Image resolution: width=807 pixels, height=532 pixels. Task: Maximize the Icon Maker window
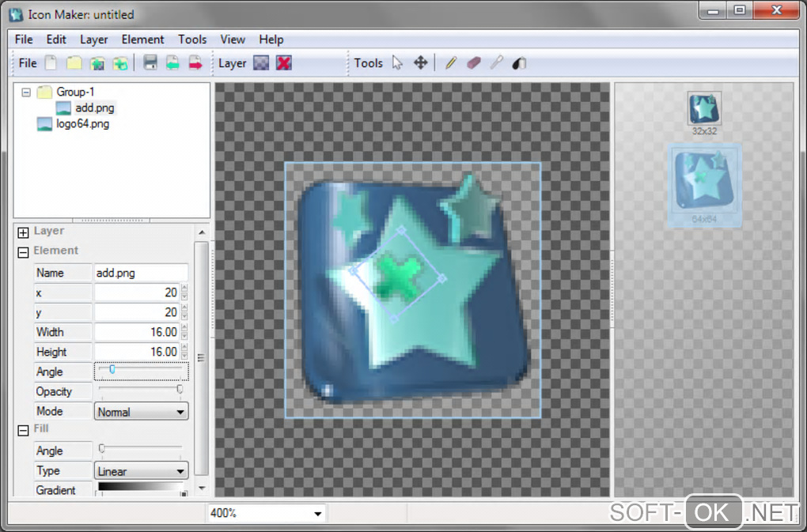click(740, 11)
